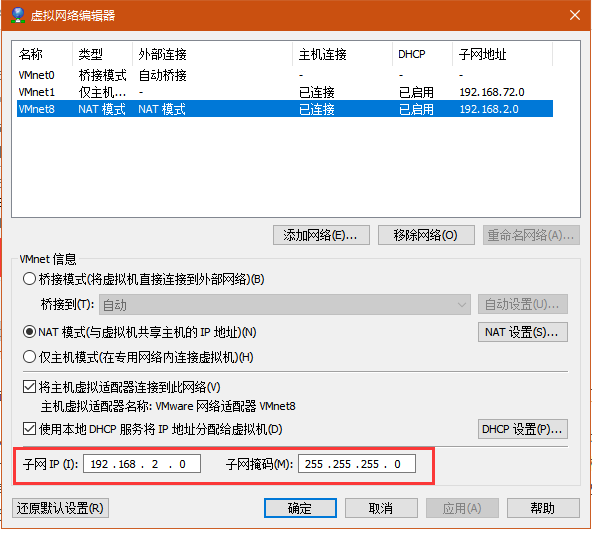Screen dimensions: 592x533
Task: Click the 外部连接 column header
Action: coord(212,54)
